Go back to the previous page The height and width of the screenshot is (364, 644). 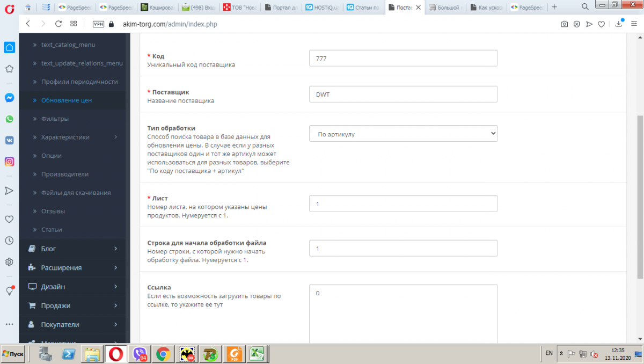click(28, 24)
